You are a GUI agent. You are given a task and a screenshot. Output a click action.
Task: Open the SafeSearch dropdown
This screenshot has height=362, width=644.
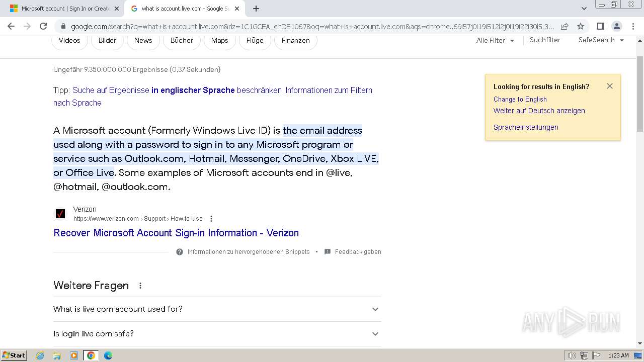click(601, 40)
